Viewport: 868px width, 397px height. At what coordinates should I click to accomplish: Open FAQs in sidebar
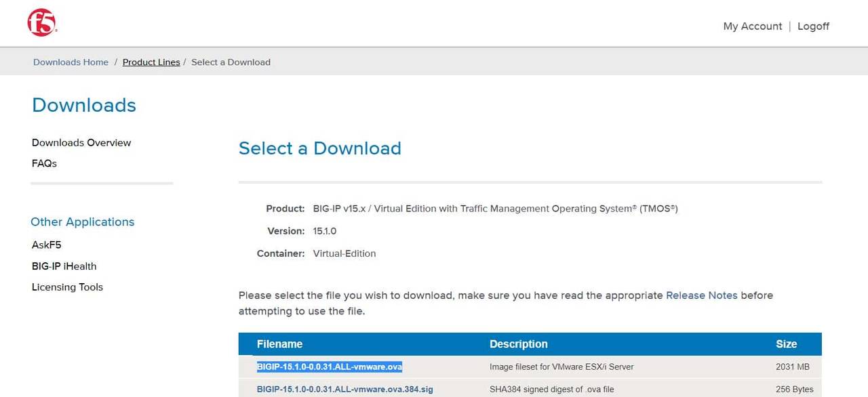[44, 163]
